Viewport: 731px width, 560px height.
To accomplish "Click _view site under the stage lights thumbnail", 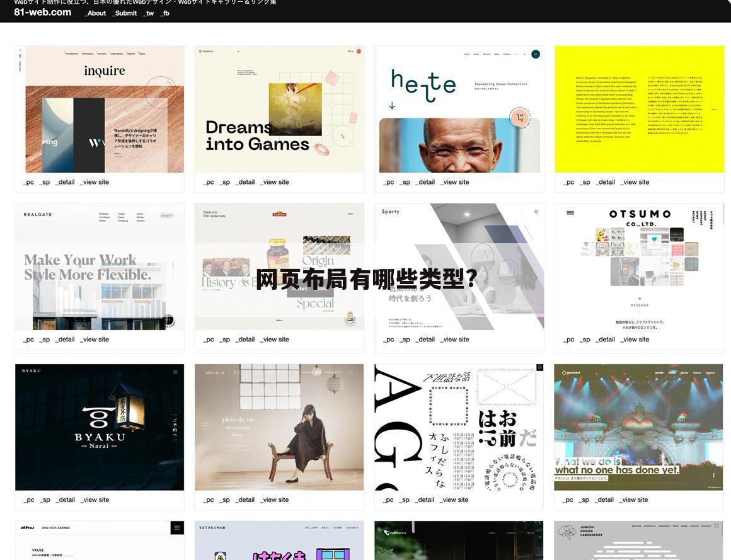I will pos(633,500).
